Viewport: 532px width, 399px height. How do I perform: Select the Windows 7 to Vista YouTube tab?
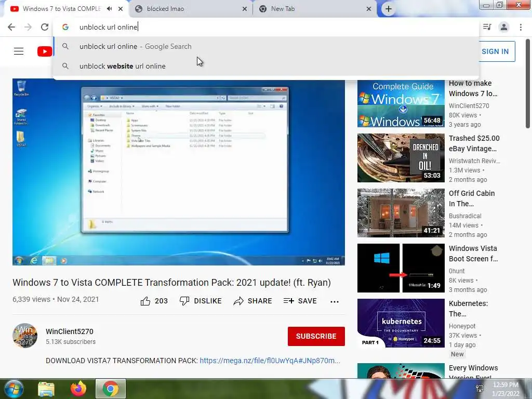point(61,9)
